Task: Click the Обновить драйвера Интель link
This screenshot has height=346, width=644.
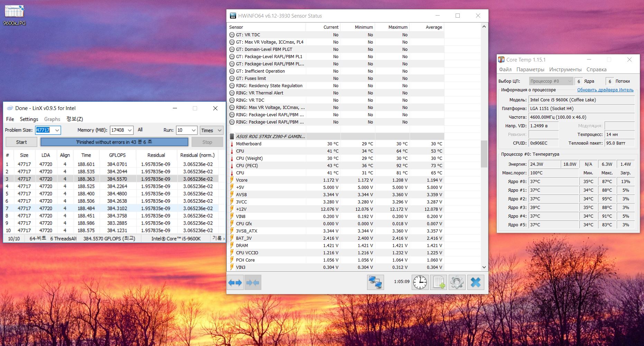Action: click(605, 90)
